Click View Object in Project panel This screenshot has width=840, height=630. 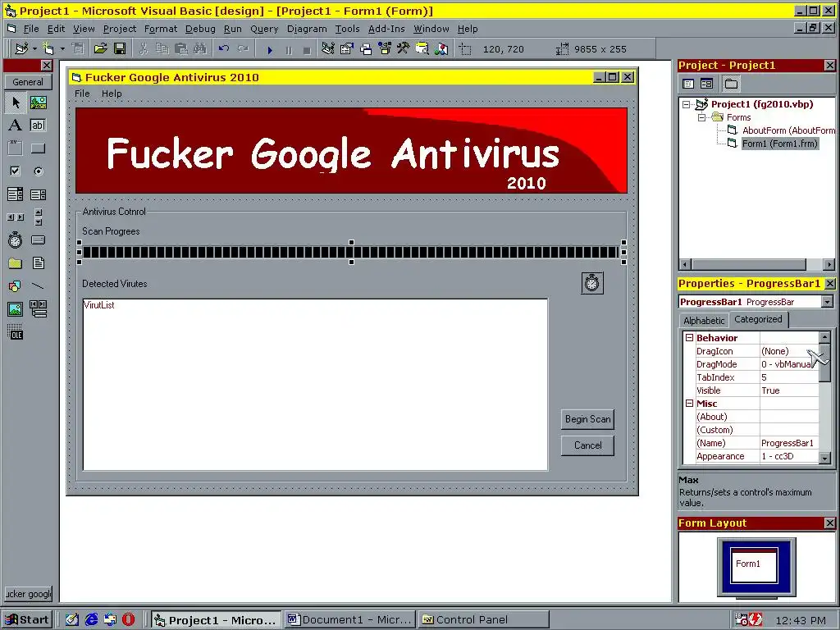pos(706,84)
